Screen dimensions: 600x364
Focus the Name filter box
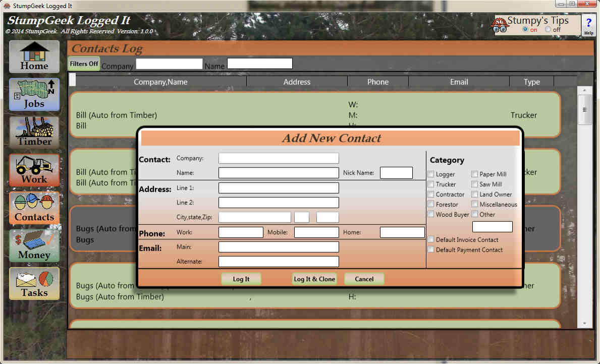pyautogui.click(x=260, y=64)
